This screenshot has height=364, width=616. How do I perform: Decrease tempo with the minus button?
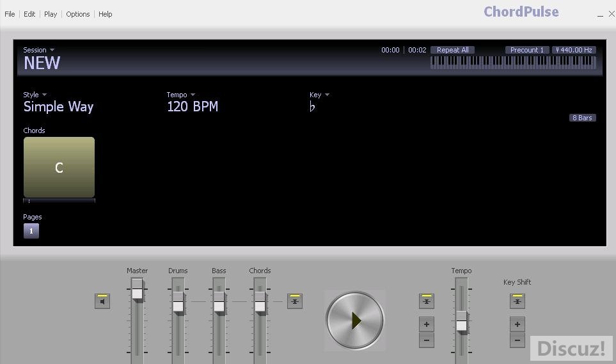426,340
